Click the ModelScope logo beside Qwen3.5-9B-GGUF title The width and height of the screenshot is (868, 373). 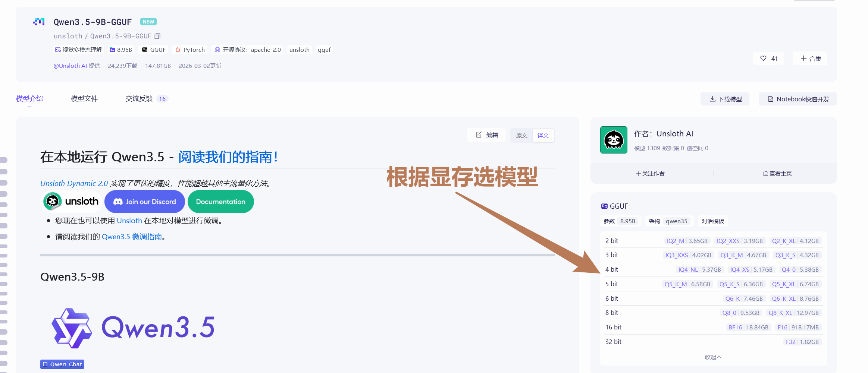click(39, 22)
